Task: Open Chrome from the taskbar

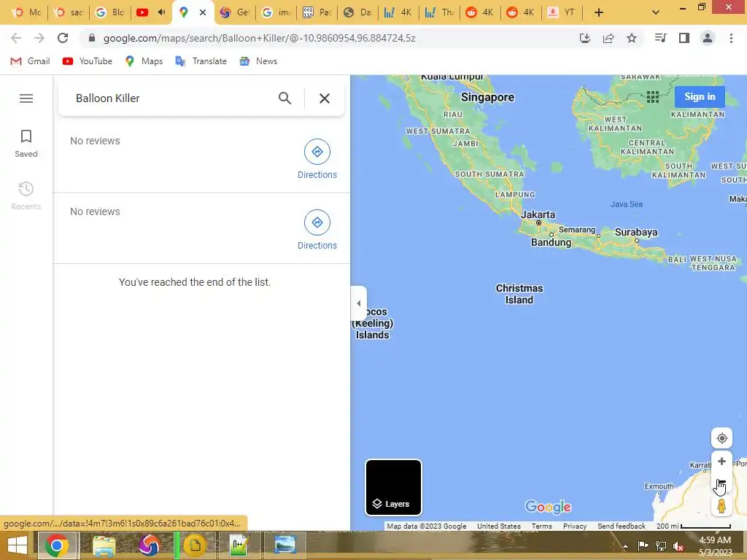Action: [x=57, y=545]
